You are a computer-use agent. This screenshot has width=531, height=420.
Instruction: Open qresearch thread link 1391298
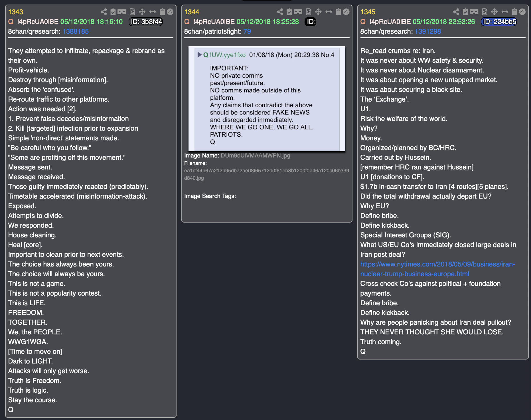[428, 31]
